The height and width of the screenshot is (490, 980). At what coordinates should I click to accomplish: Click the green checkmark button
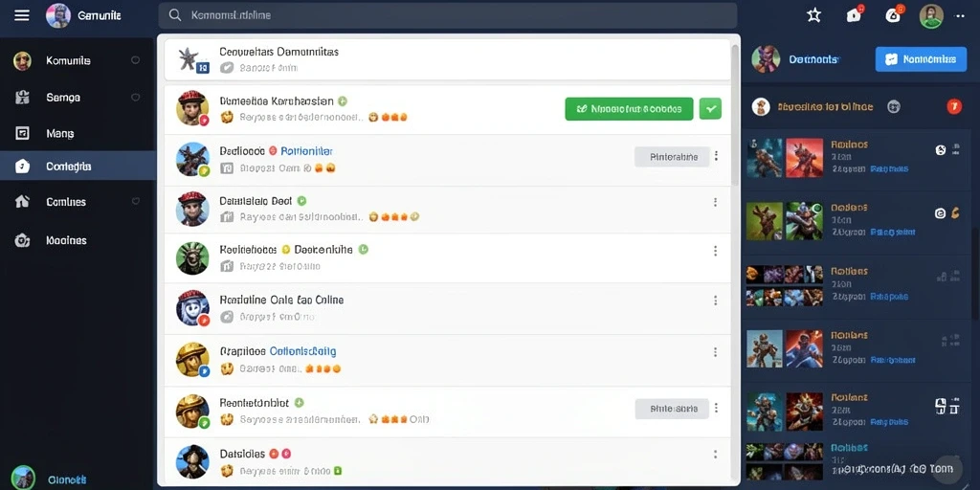click(710, 109)
